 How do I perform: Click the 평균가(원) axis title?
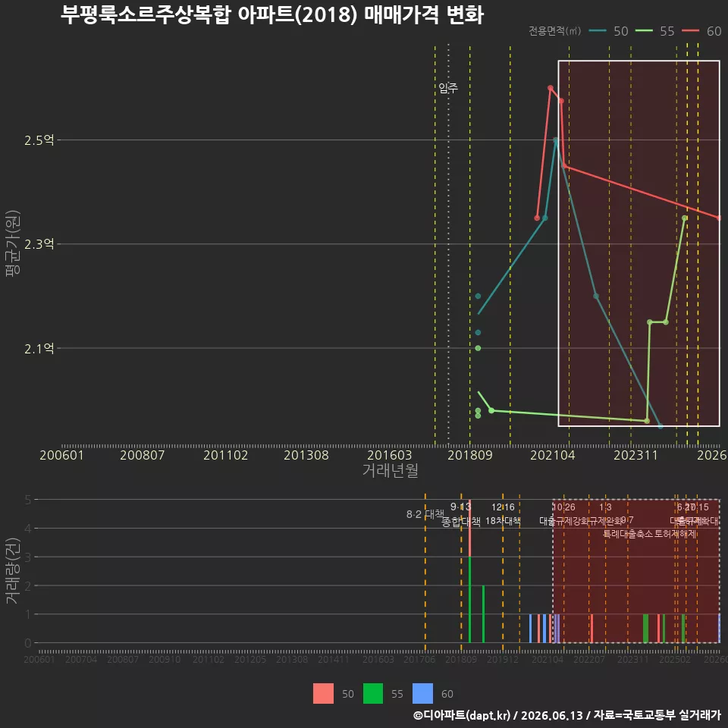pyautogui.click(x=13, y=243)
